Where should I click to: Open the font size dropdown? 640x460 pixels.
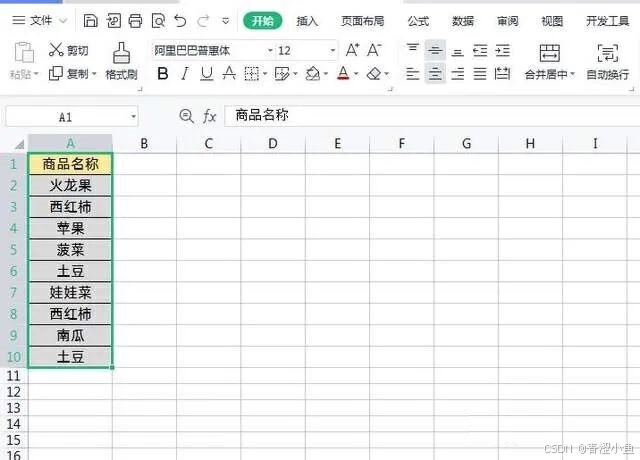click(x=333, y=51)
